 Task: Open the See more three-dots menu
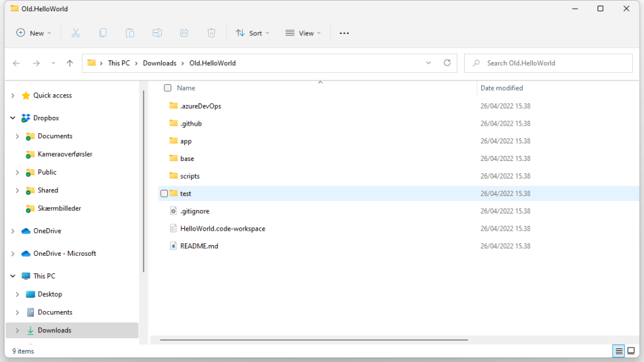(344, 33)
